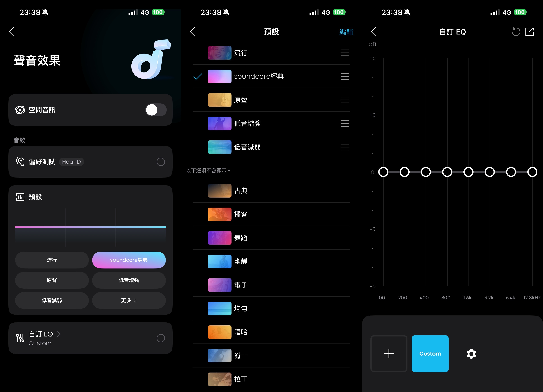Go back from 預設 preset list
This screenshot has width=543, height=392.
(193, 32)
